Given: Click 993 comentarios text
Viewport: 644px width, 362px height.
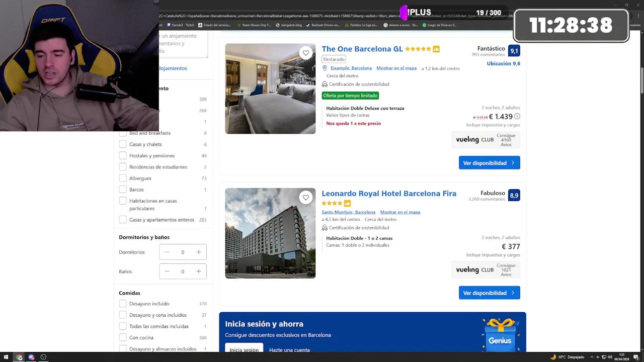Looking at the screenshot, I should pyautogui.click(x=488, y=55).
